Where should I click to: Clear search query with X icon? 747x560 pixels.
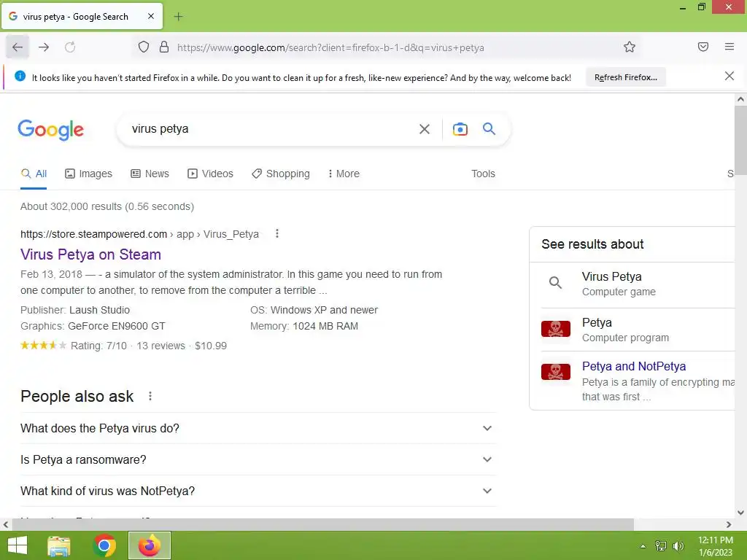[425, 129]
